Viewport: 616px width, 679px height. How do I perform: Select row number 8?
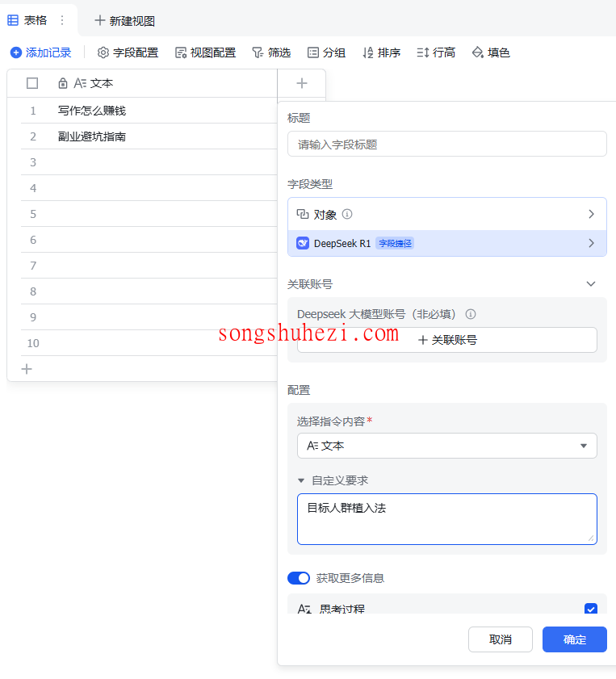pyautogui.click(x=33, y=291)
